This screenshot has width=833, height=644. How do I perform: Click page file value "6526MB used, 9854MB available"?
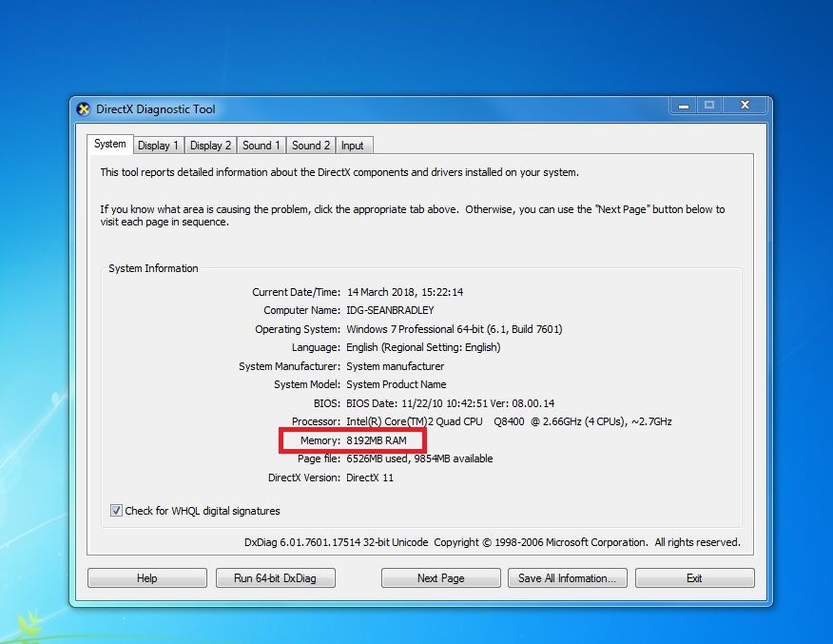point(419,459)
